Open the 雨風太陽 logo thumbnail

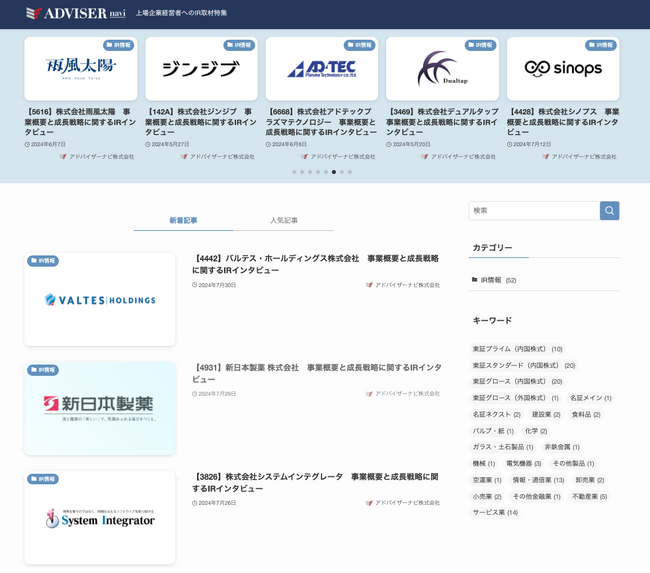81,68
